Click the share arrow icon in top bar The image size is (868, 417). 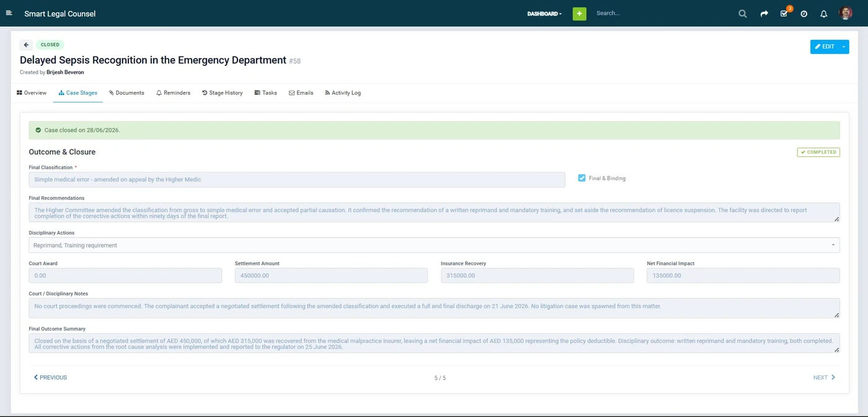[x=764, y=14]
